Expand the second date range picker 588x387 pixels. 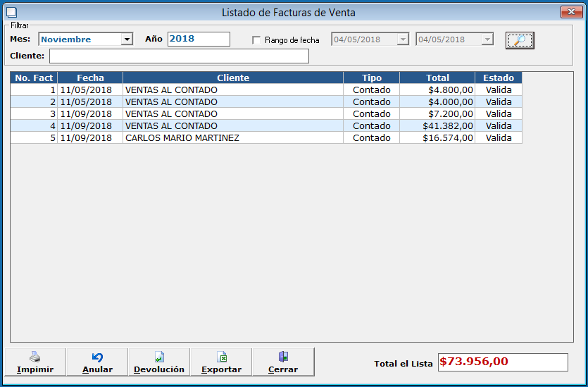487,39
